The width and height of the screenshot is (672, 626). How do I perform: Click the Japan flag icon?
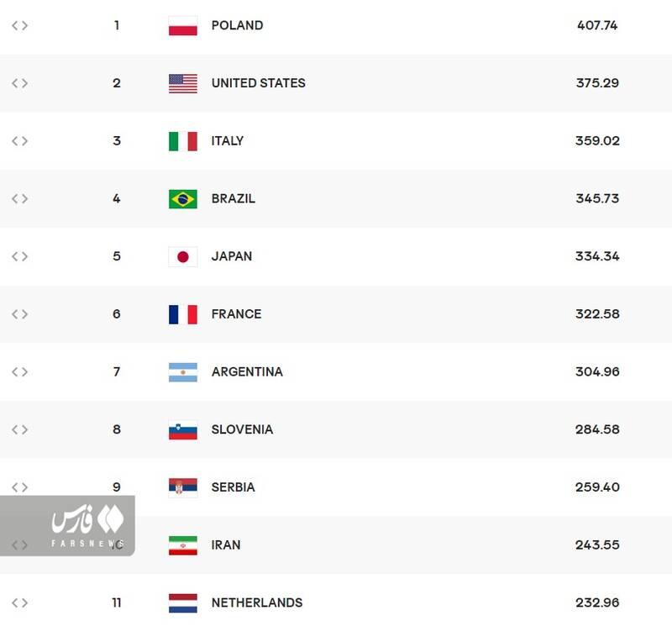click(183, 256)
